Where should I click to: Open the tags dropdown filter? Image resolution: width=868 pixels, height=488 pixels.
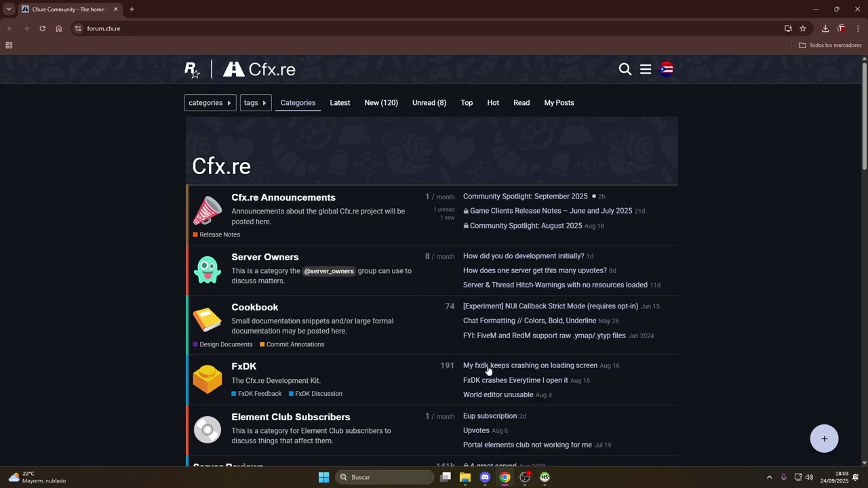(x=256, y=103)
